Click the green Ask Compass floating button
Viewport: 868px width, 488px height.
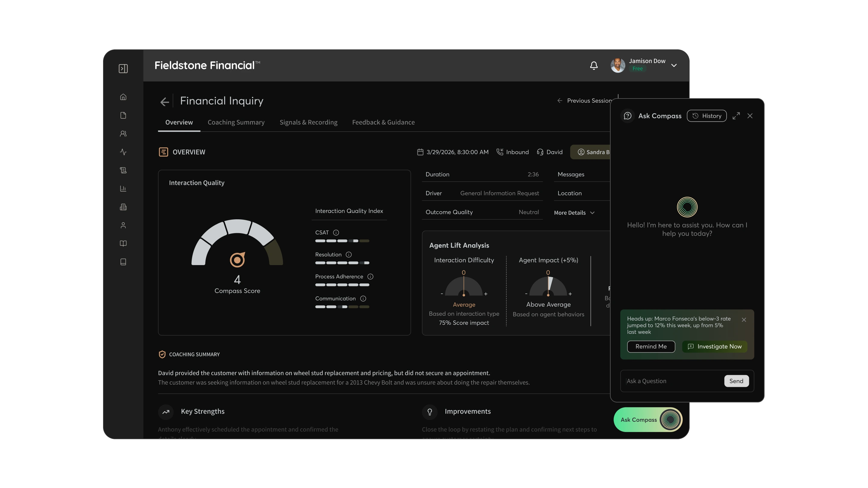click(648, 420)
